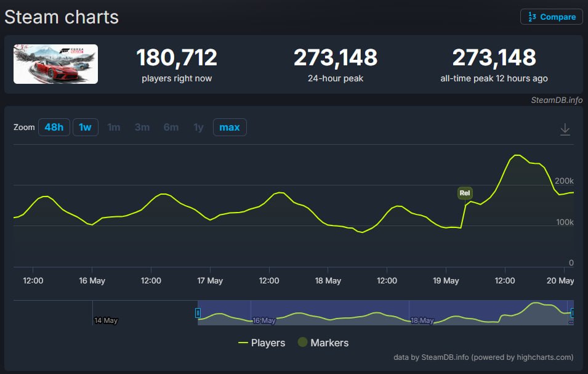Viewport: 588px width, 374px height.
Task: Click the 14 May navigator label
Action: (106, 320)
